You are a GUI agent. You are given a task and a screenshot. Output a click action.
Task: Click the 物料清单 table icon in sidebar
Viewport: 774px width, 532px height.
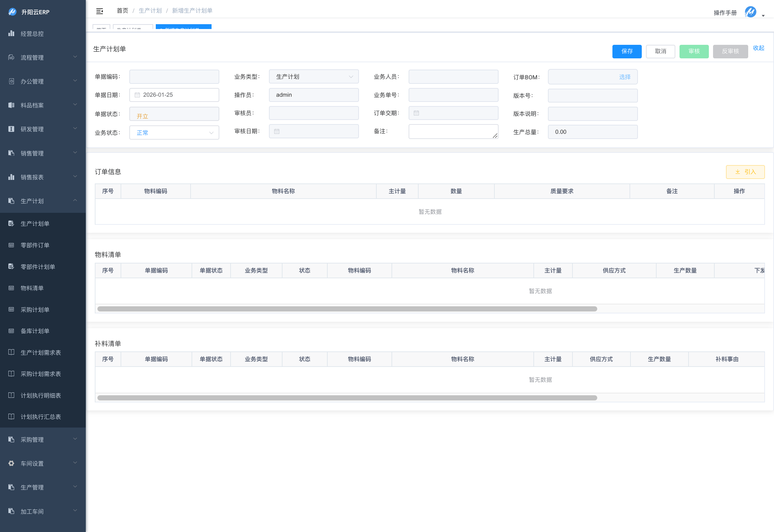(x=11, y=288)
